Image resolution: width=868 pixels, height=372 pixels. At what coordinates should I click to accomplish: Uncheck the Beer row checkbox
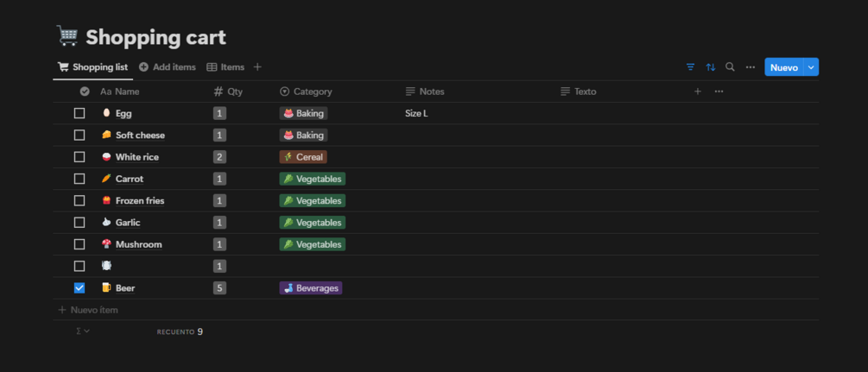[79, 288]
